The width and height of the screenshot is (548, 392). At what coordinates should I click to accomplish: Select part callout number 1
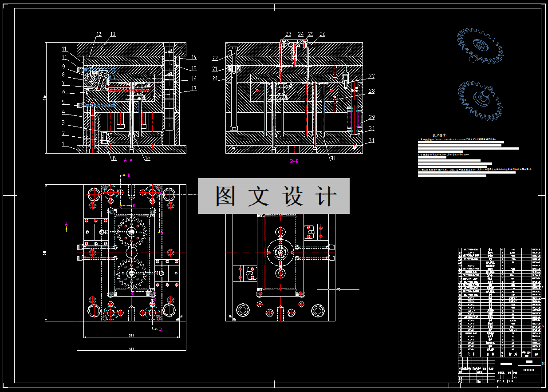(x=63, y=144)
